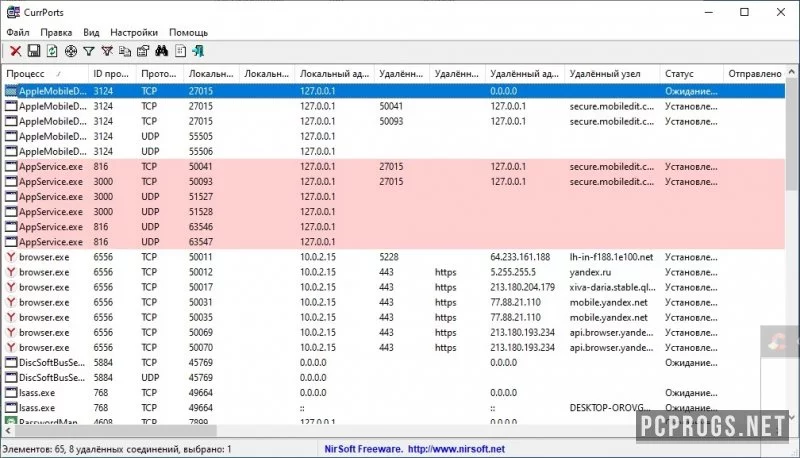Viewport: 800px width, 458px height.
Task: Click the window icon of DiscSoftBusSe TCP row
Action: coord(11,363)
